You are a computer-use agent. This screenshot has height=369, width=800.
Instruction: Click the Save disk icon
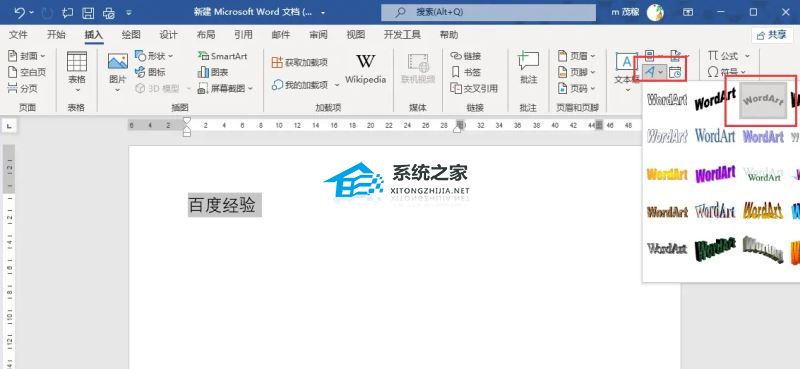(x=88, y=12)
